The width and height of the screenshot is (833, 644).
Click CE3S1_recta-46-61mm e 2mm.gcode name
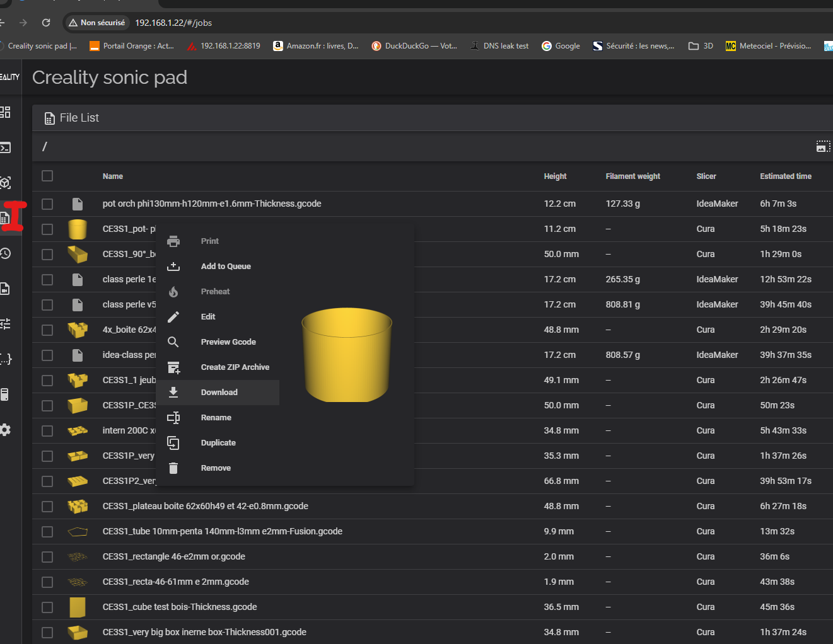176,582
